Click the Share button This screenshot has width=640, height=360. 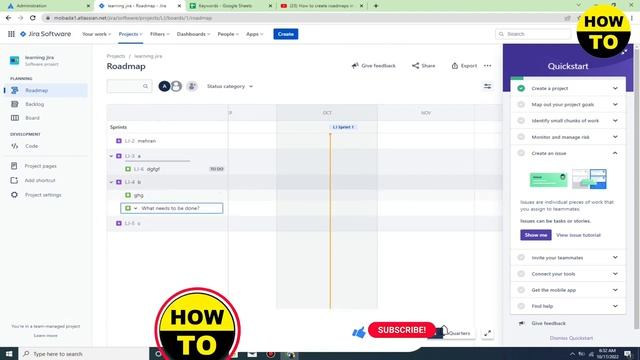[x=423, y=66]
